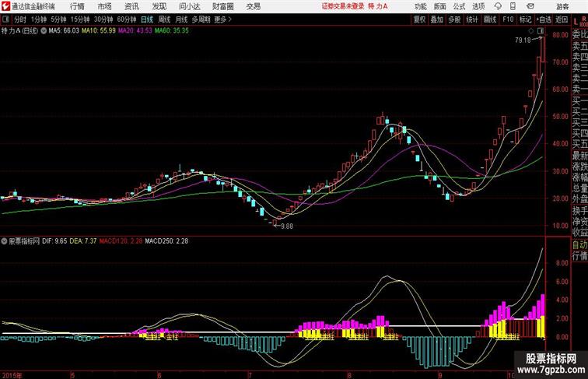Click the 2015年 timeline label
Viewport: 588px width, 379px height.
click(12, 375)
